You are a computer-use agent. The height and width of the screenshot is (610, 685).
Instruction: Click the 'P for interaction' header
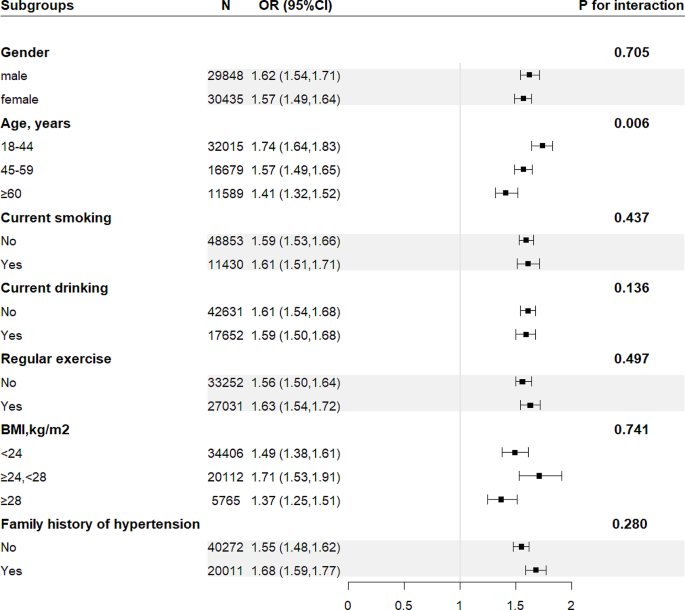click(632, 5)
